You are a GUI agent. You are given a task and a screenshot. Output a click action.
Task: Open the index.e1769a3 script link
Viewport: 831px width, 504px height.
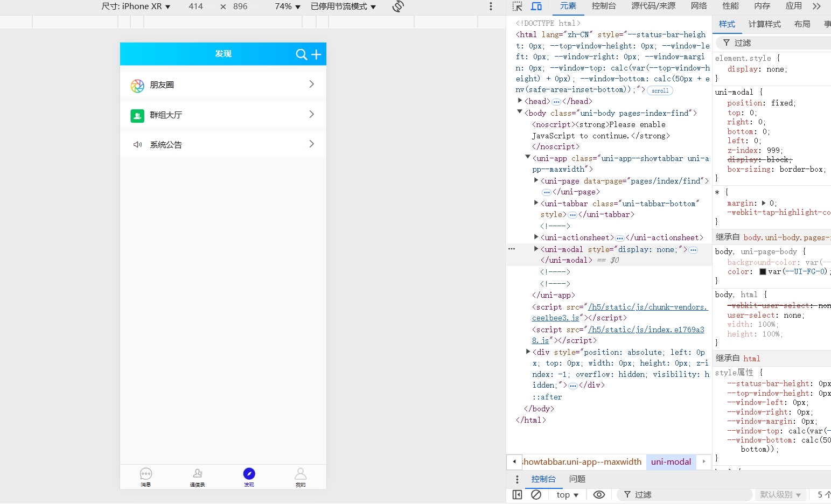(618, 335)
